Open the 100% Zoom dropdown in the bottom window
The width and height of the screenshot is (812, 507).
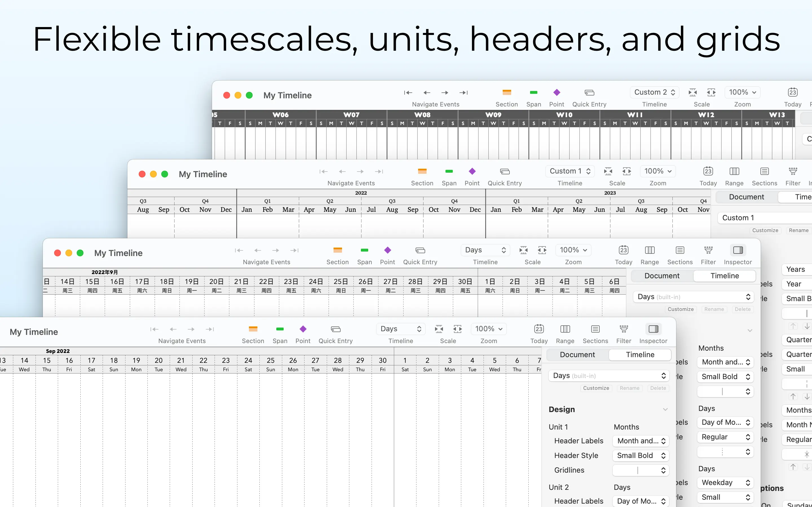pyautogui.click(x=489, y=329)
